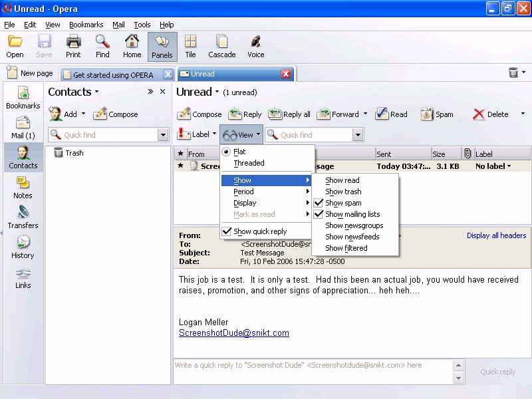Click Display all headers link

[x=496, y=235]
